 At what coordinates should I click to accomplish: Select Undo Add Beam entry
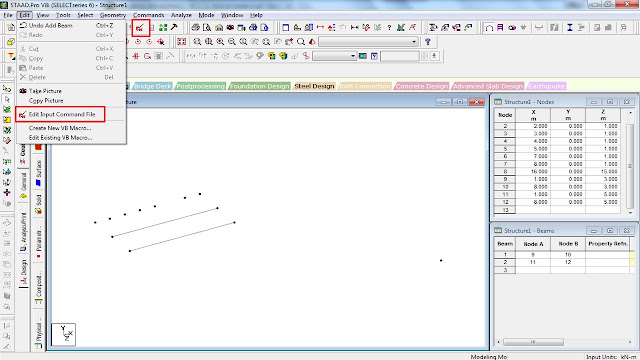coord(51,25)
